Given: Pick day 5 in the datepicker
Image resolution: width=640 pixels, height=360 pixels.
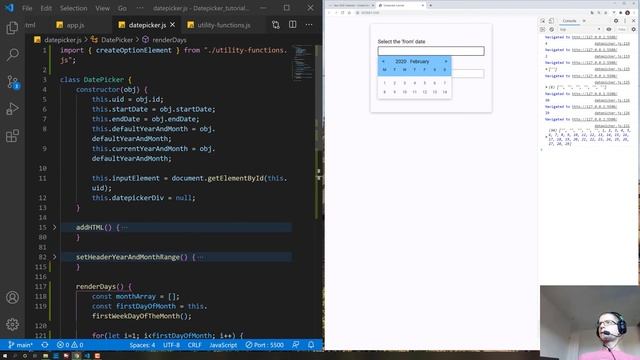Looking at the screenshot, I should click(424, 83).
